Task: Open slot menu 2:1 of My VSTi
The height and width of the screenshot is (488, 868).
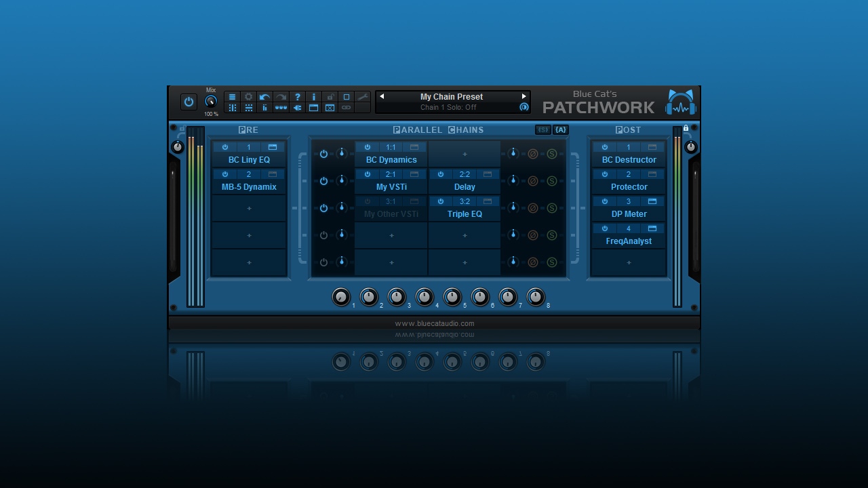Action: (391, 174)
